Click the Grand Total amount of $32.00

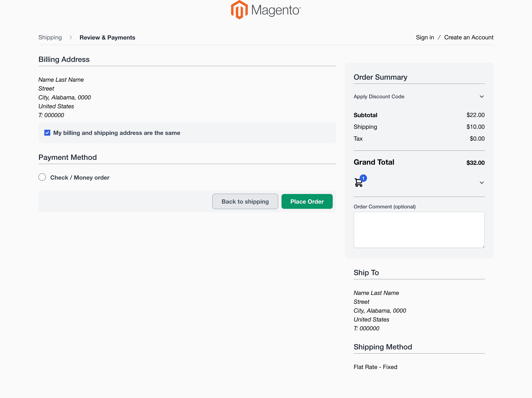coord(475,162)
